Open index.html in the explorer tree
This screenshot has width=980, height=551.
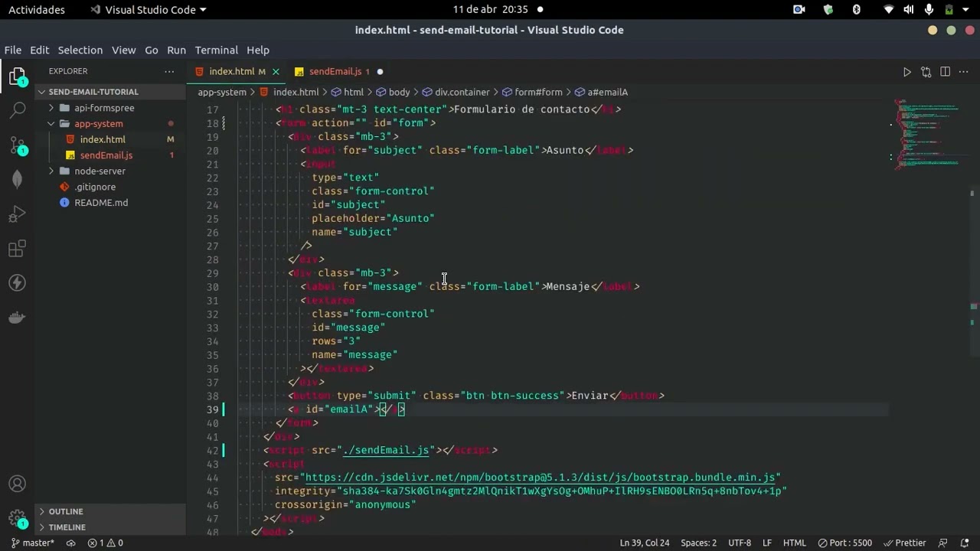[x=103, y=139]
